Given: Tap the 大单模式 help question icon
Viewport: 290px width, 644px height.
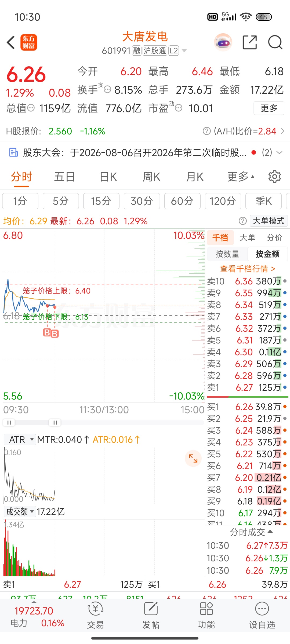Looking at the screenshot, I should click(x=242, y=221).
